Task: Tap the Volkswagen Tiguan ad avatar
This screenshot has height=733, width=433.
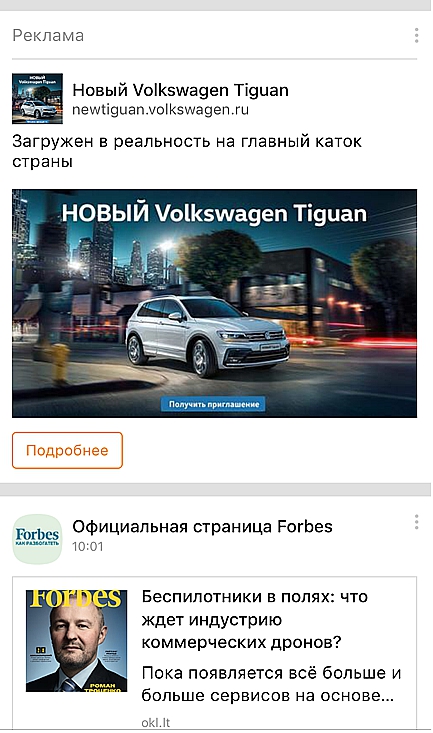Action: click(x=37, y=98)
